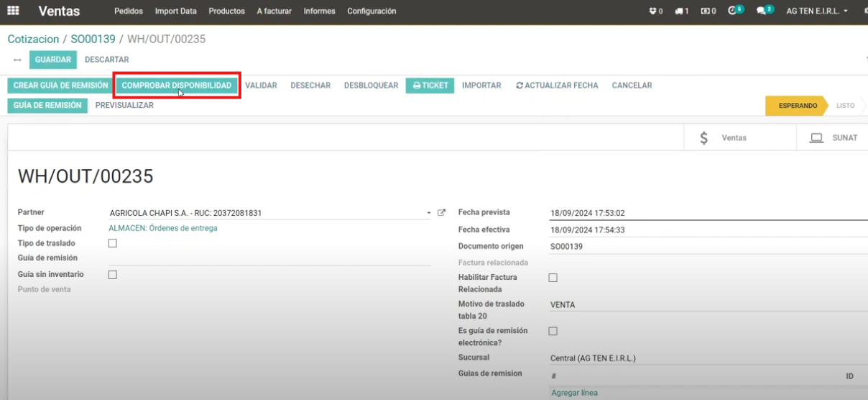Viewport: 868px width, 400px height.
Task: Click Comprobar Disponibilidad button
Action: pyautogui.click(x=177, y=86)
